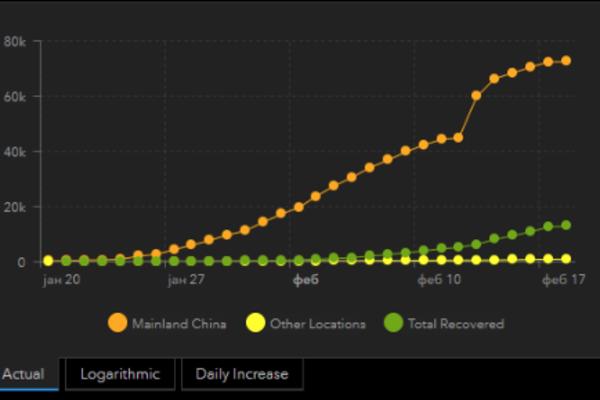
Task: Select the last orange Mainland China data point
Action: point(566,61)
